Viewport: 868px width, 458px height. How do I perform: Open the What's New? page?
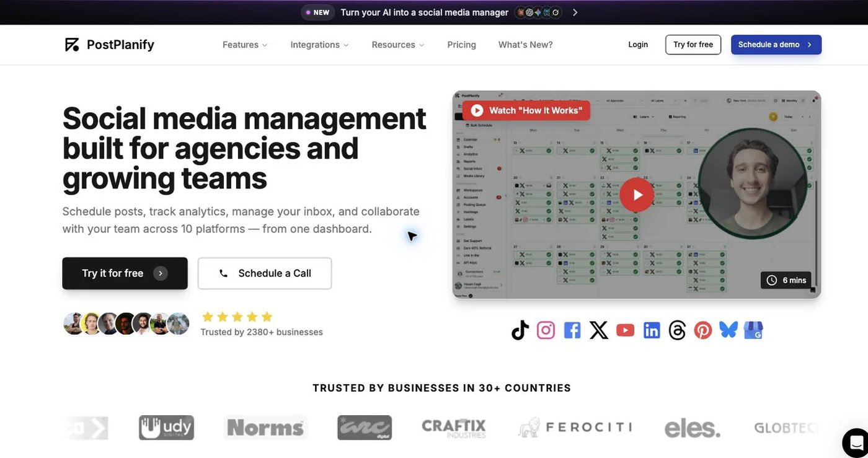point(526,45)
